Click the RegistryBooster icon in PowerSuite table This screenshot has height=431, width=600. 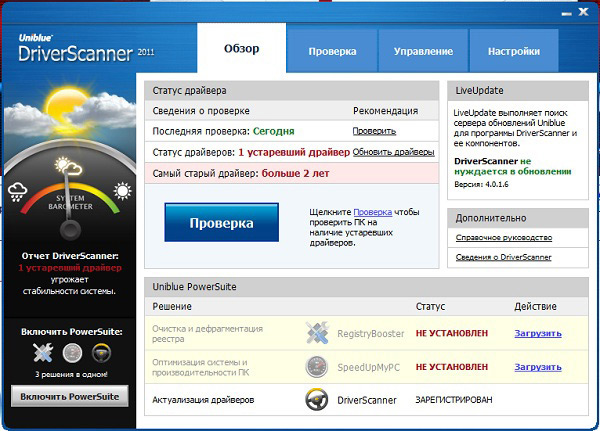click(x=317, y=333)
